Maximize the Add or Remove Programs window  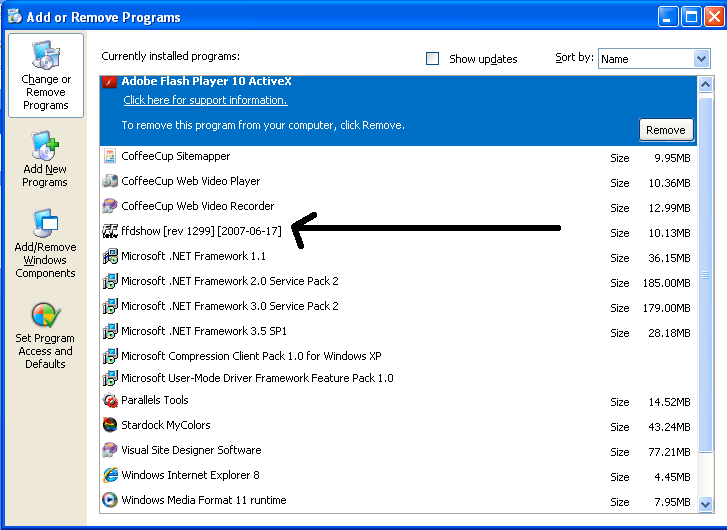691,18
